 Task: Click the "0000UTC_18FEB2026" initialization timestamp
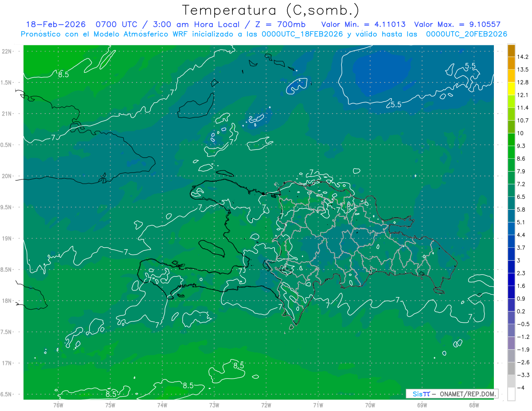(x=302, y=34)
